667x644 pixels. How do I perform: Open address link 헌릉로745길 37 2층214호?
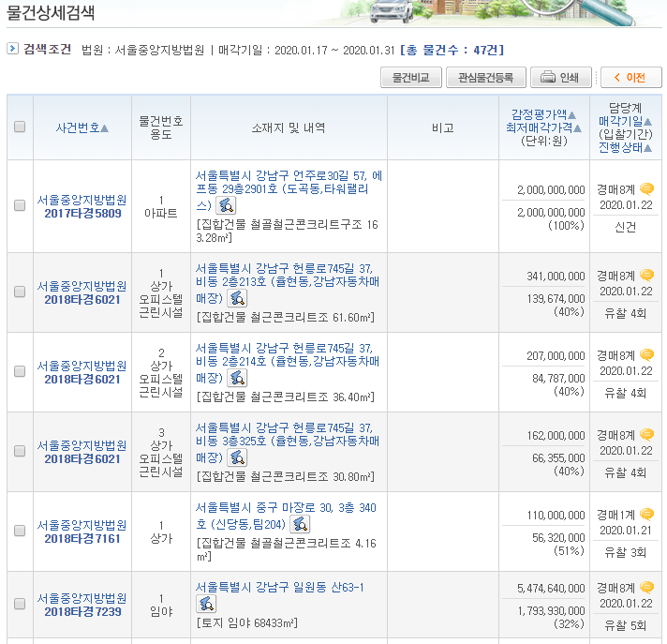pos(288,362)
